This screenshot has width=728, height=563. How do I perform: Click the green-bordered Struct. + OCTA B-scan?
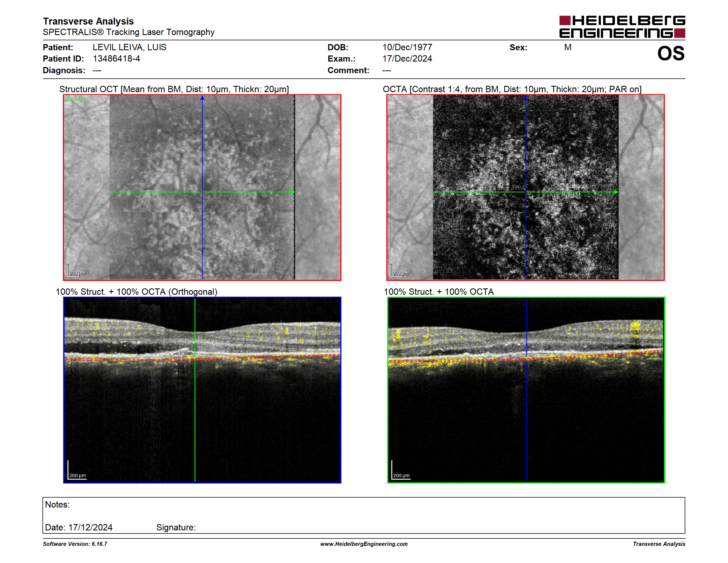coord(526,390)
